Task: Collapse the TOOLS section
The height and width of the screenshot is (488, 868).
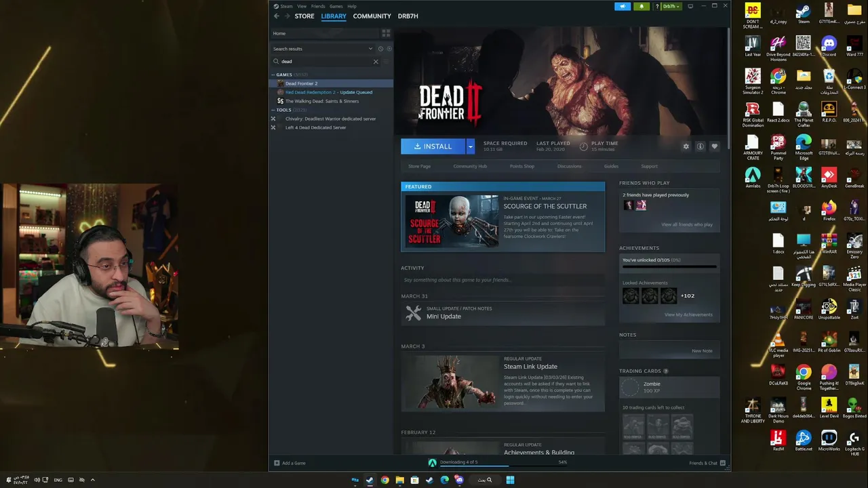Action: [x=274, y=110]
